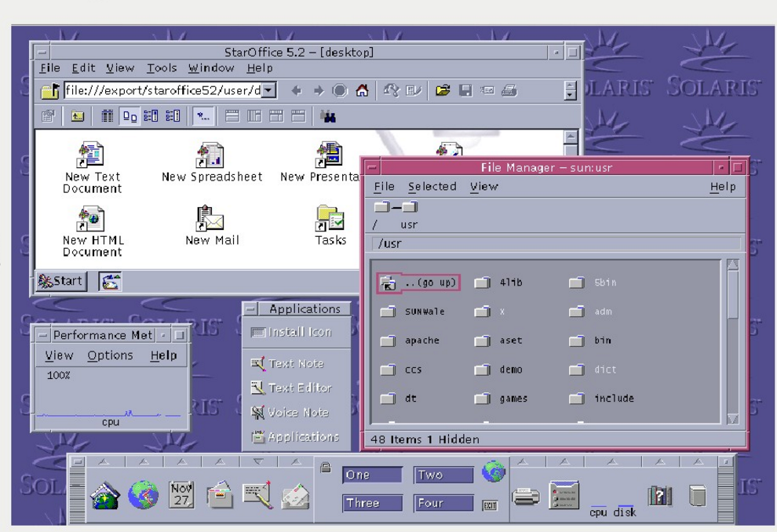The height and width of the screenshot is (532, 777).
Task: Open the StarOffice URL field dropdown arrow
Action: [269, 90]
